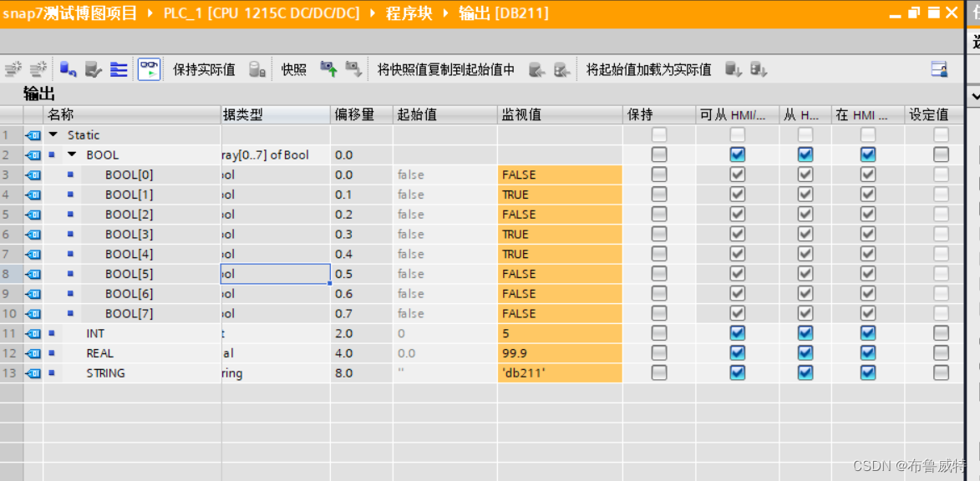Click the 保持 column header
The height and width of the screenshot is (481, 980).
pyautogui.click(x=659, y=114)
